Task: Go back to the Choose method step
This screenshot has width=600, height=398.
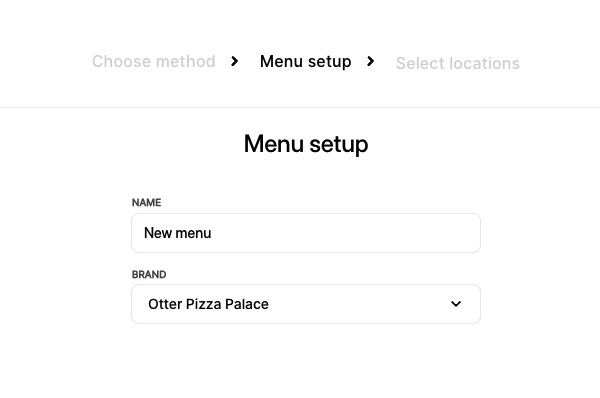Action: [153, 61]
